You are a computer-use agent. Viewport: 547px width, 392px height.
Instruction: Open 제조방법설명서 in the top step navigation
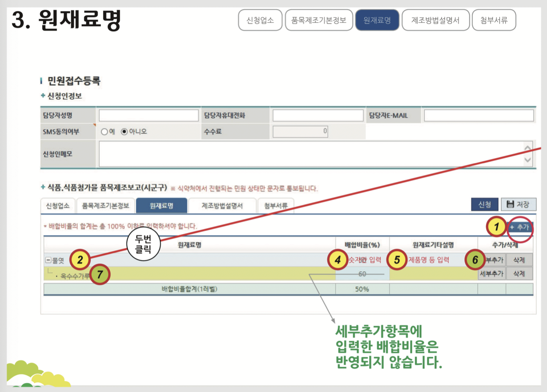435,20
